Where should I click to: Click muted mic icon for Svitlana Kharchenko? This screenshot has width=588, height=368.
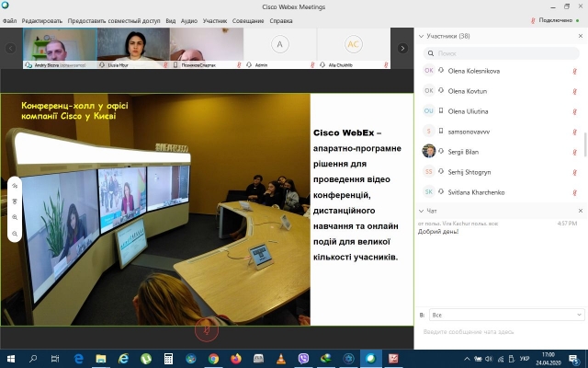pos(574,192)
